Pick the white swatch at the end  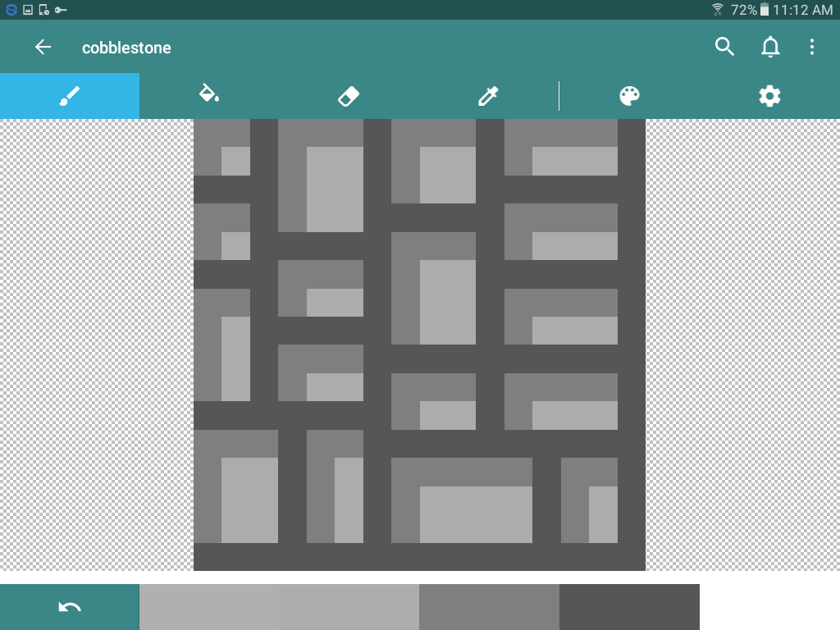[769, 607]
